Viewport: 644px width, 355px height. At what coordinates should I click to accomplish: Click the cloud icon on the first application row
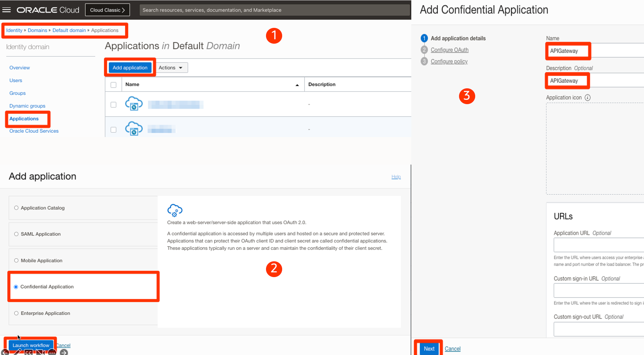tap(134, 103)
